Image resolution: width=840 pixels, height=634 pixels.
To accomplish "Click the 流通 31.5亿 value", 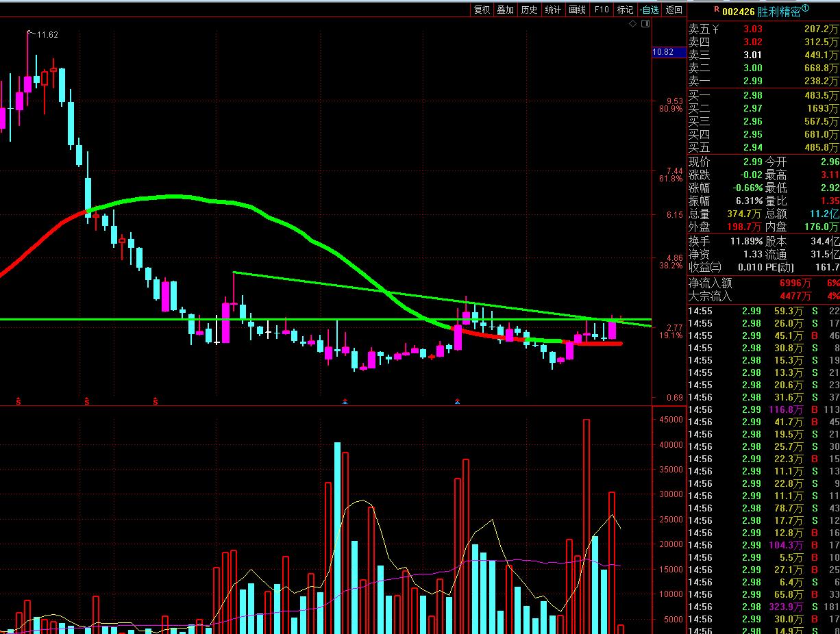I will 826,254.
